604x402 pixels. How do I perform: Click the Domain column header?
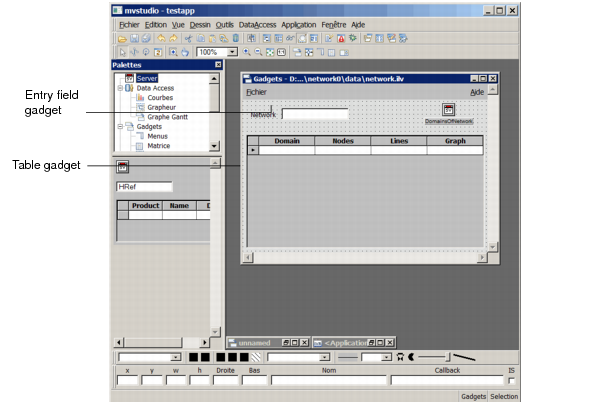click(287, 141)
